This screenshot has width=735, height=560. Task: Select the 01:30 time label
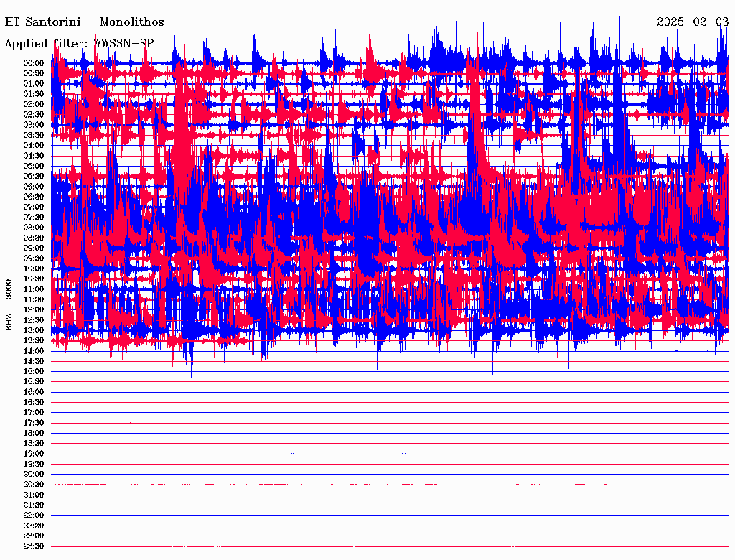(x=34, y=94)
